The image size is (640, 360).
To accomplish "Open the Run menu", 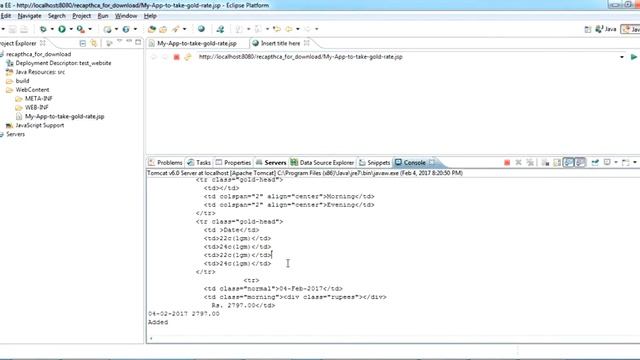I will tap(103, 16).
